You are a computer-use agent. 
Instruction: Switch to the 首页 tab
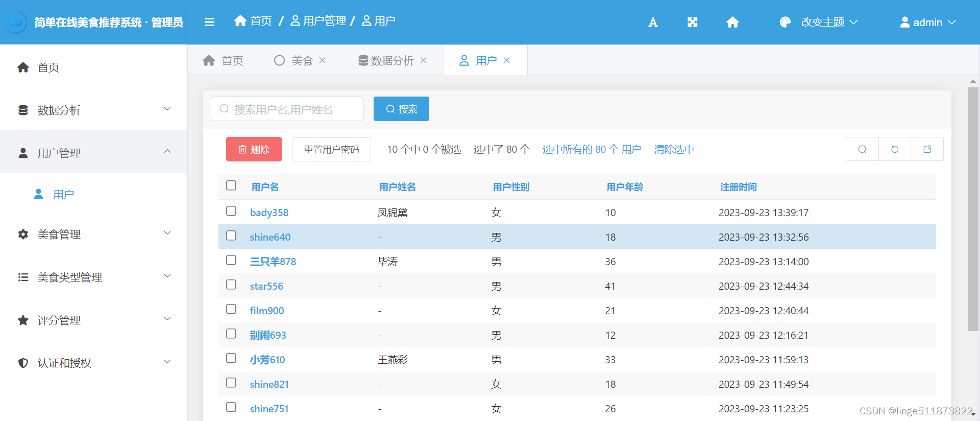(x=223, y=60)
